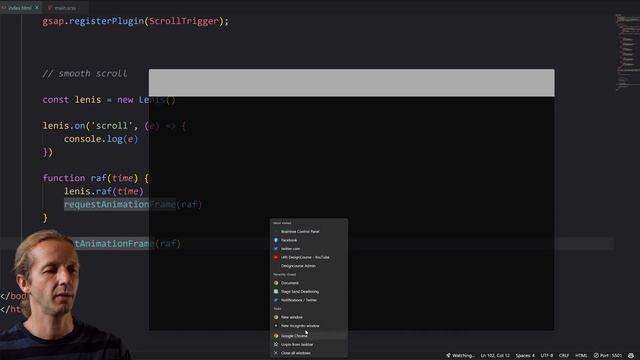The height and width of the screenshot is (360, 640).
Task: Click the light gray bar above the dark window
Action: coord(351,83)
